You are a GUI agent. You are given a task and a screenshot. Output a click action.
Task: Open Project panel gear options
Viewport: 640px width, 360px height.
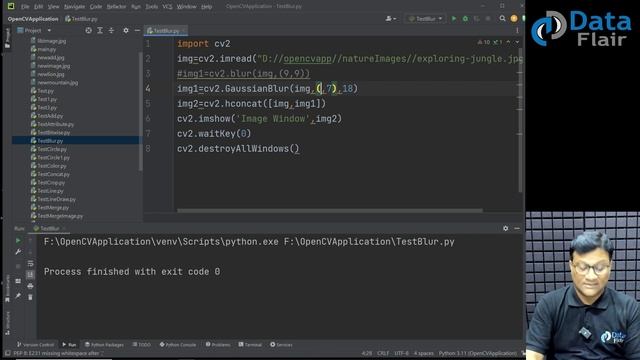click(x=126, y=31)
